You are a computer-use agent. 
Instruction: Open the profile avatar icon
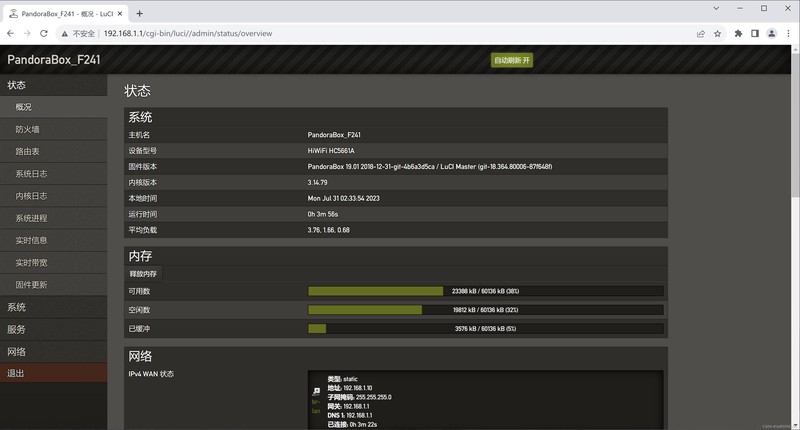771,34
